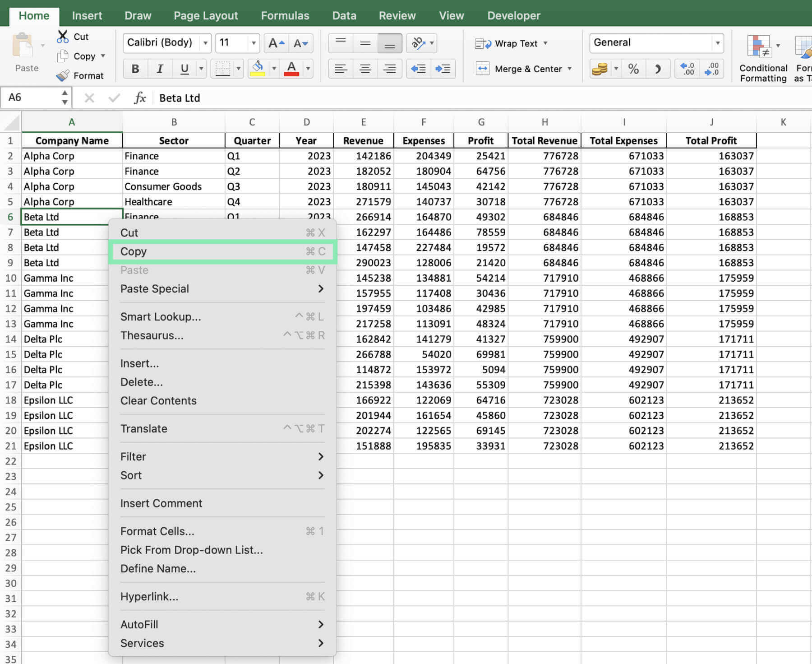Toggle bold formatting
Screen dimensions: 812x664
135,69
